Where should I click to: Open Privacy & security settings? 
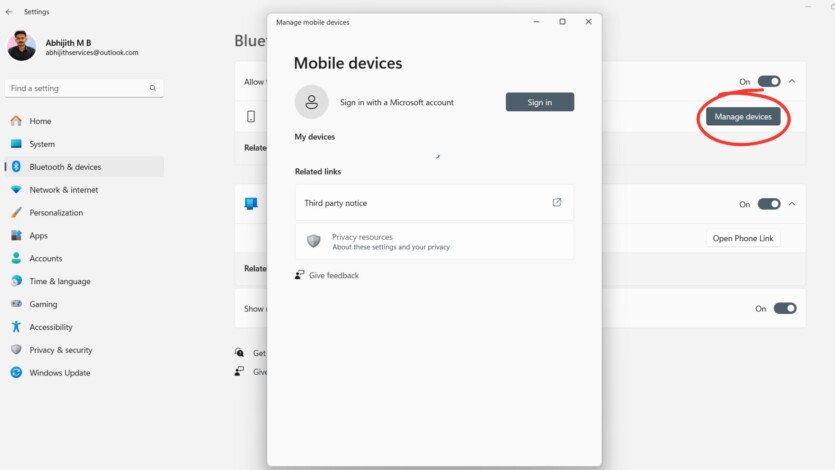tap(84, 350)
